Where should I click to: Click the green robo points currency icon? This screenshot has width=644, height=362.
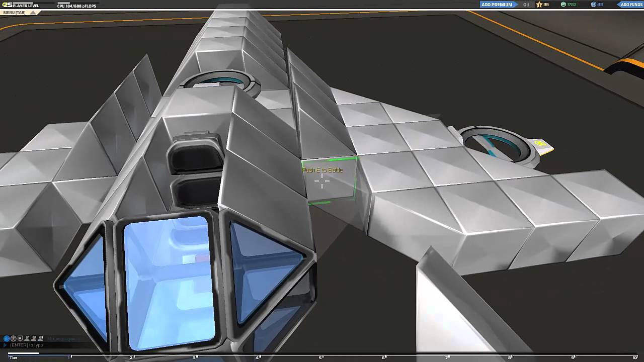coord(563,5)
